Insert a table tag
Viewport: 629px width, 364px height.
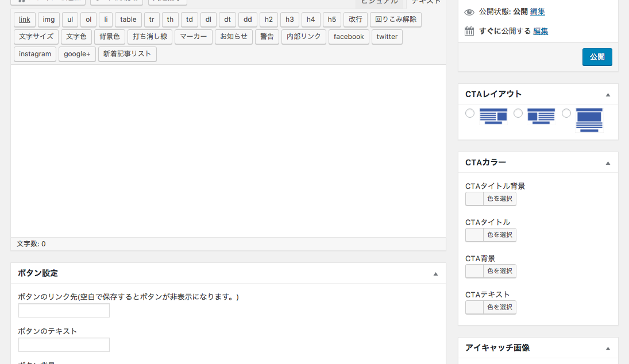(128, 20)
